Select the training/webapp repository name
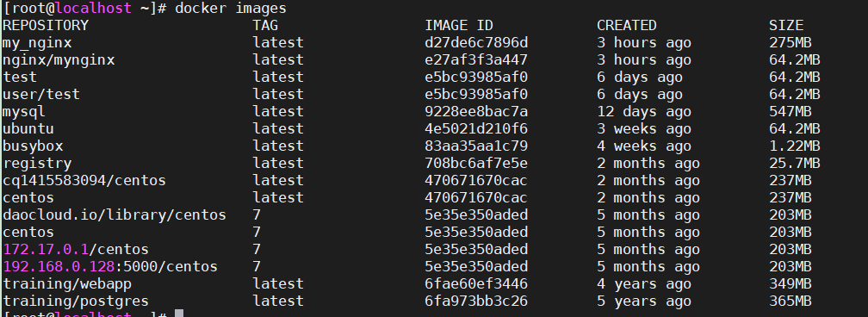Screen dimensions: 868x317 coord(67,283)
